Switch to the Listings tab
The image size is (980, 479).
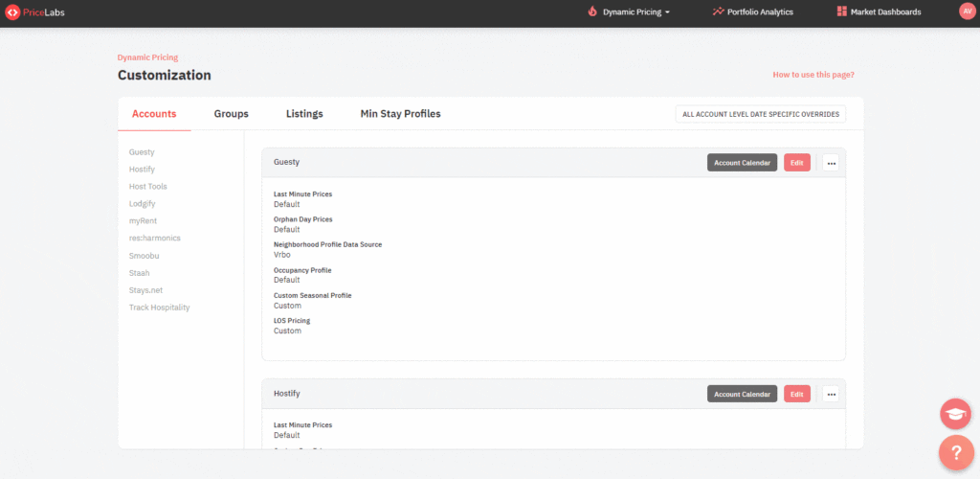pyautogui.click(x=304, y=114)
